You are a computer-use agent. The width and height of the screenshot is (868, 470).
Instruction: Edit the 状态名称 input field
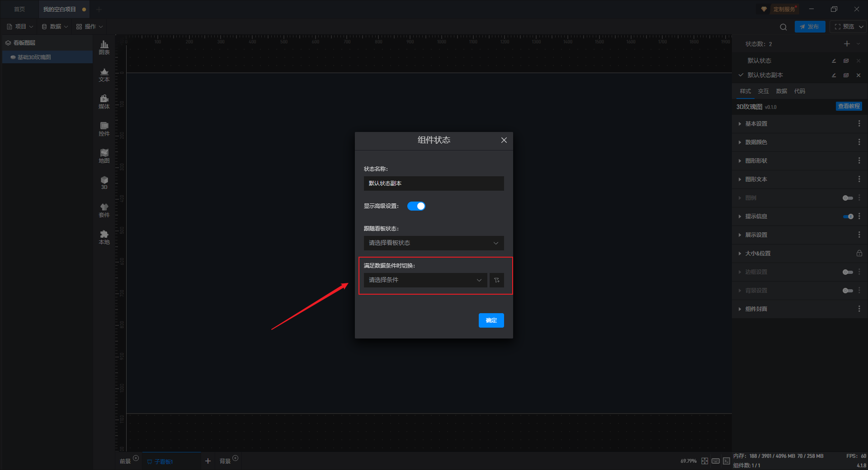pyautogui.click(x=434, y=183)
